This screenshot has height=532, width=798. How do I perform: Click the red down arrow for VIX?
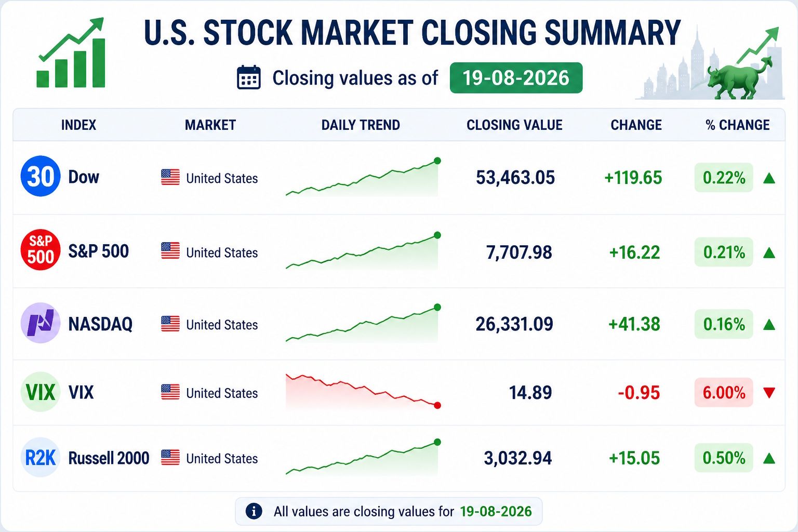click(x=769, y=393)
